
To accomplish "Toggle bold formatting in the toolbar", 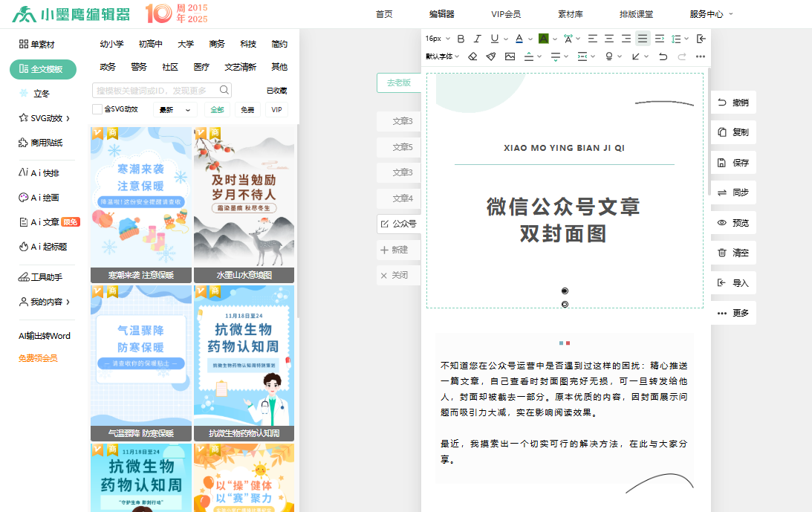I will coord(461,39).
